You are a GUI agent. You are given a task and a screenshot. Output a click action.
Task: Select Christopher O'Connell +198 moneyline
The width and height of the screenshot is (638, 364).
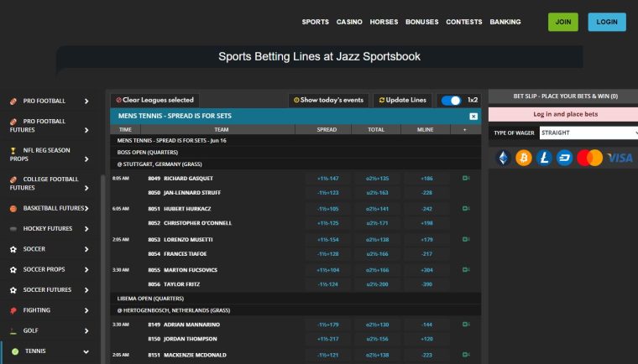(426, 223)
